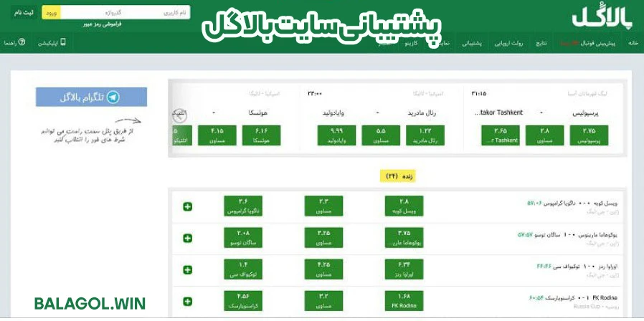
Task: Expand more bets for اوراوا ردز match
Action: pos(187,270)
